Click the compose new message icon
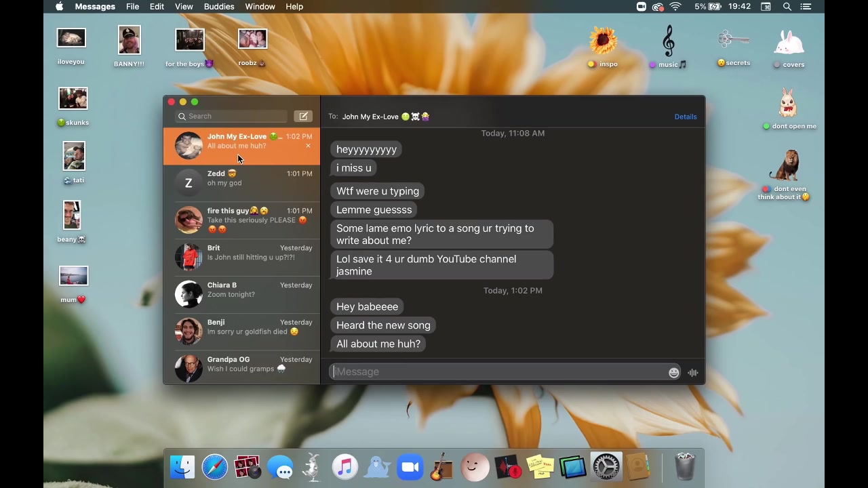 point(303,117)
